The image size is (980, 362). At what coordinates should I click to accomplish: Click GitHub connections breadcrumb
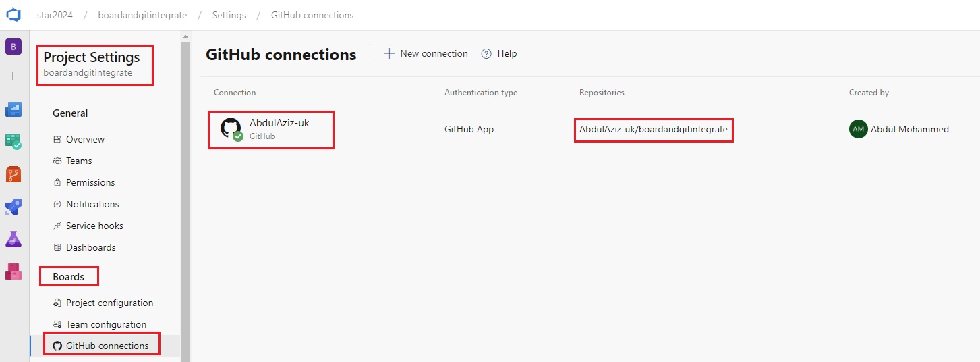point(312,15)
